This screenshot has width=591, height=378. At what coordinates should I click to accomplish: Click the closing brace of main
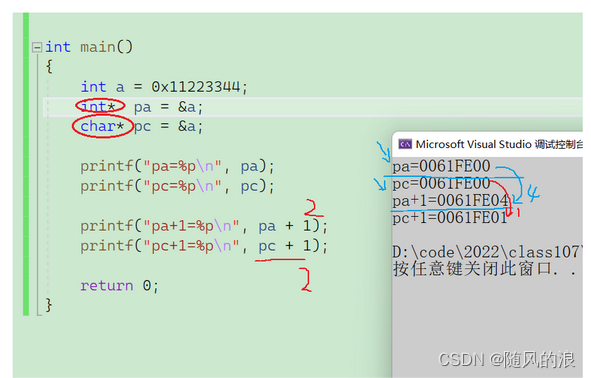49,305
